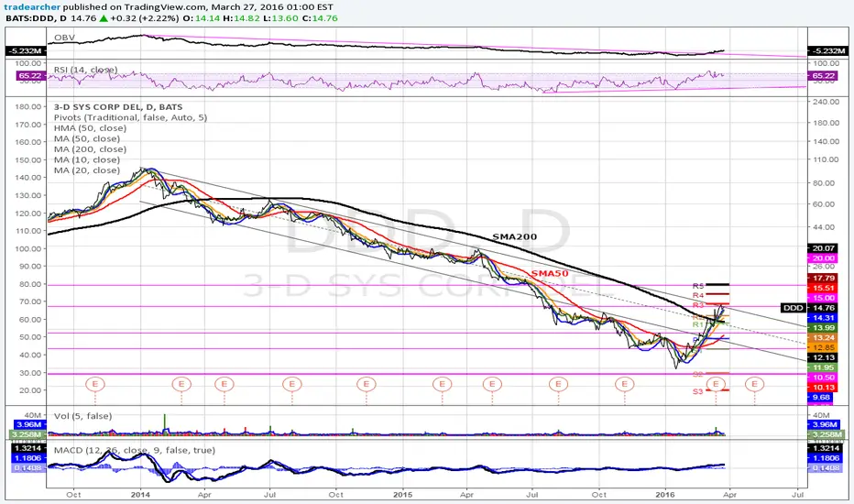This screenshot has height=504, width=854.
Task: Click the 30.00 value on the left price scale
Action: (32, 373)
